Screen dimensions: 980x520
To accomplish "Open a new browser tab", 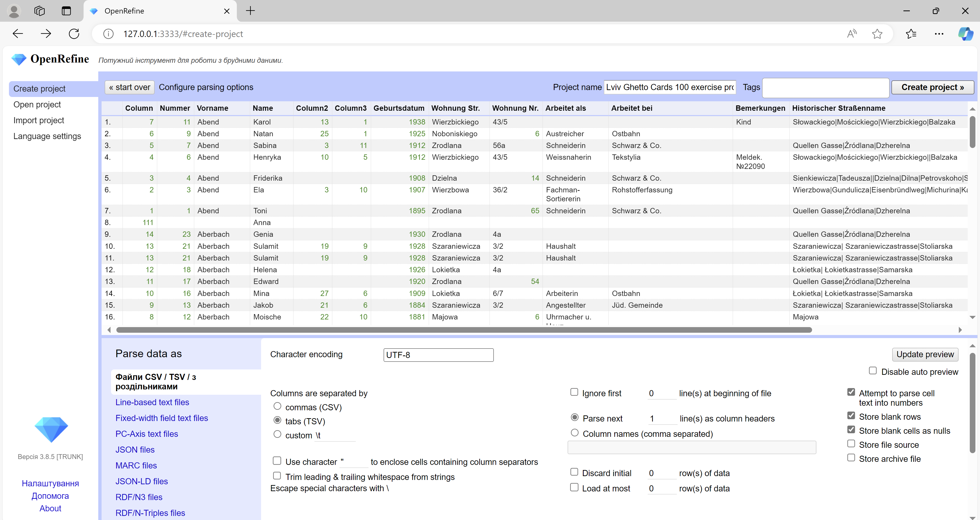I will click(x=250, y=11).
